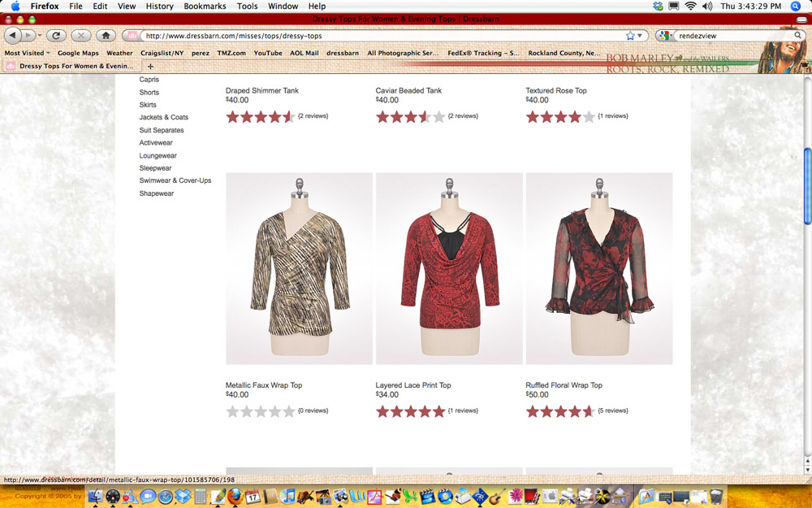View the 5 reviews for Ruffled Floral Wrap Top
812x508 pixels.
(612, 410)
